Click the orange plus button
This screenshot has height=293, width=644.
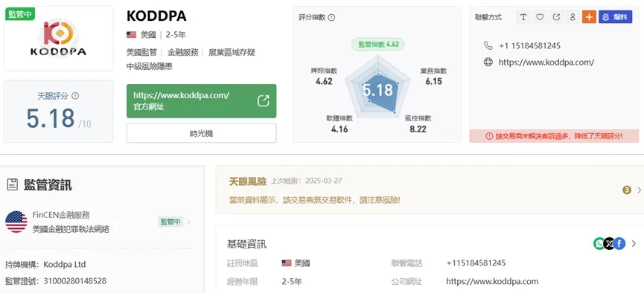click(589, 17)
